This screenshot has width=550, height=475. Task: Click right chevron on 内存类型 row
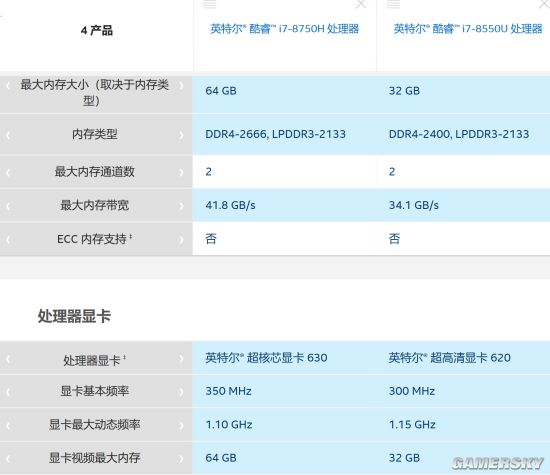181,135
